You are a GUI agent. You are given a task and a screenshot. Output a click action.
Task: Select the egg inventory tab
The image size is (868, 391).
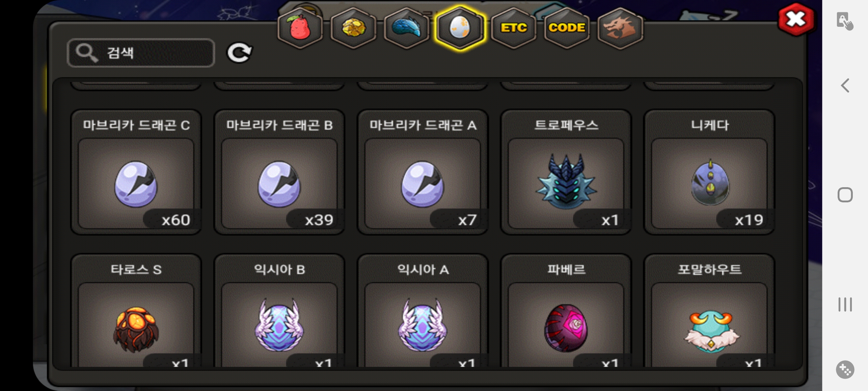[460, 28]
